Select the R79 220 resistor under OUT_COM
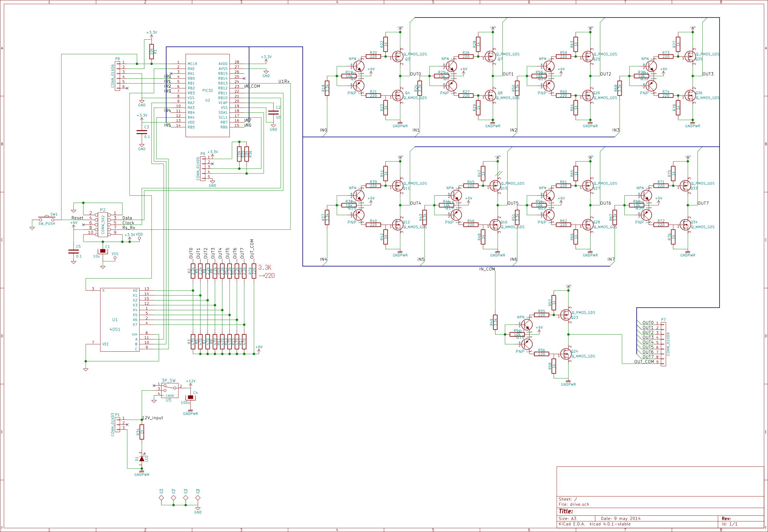 (x=254, y=271)
